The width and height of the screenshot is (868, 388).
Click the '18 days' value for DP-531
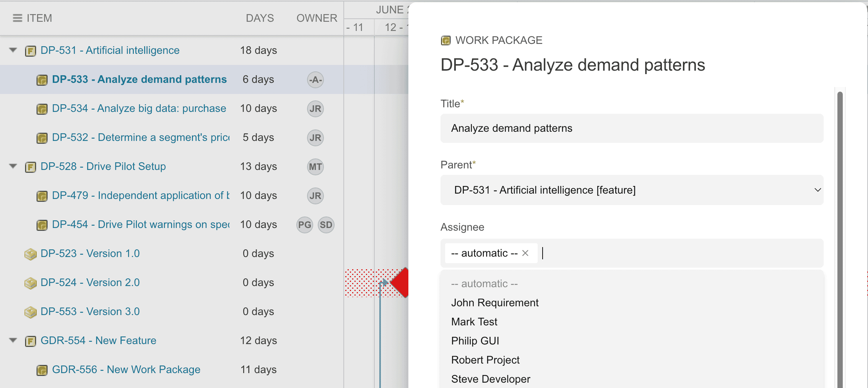258,50
